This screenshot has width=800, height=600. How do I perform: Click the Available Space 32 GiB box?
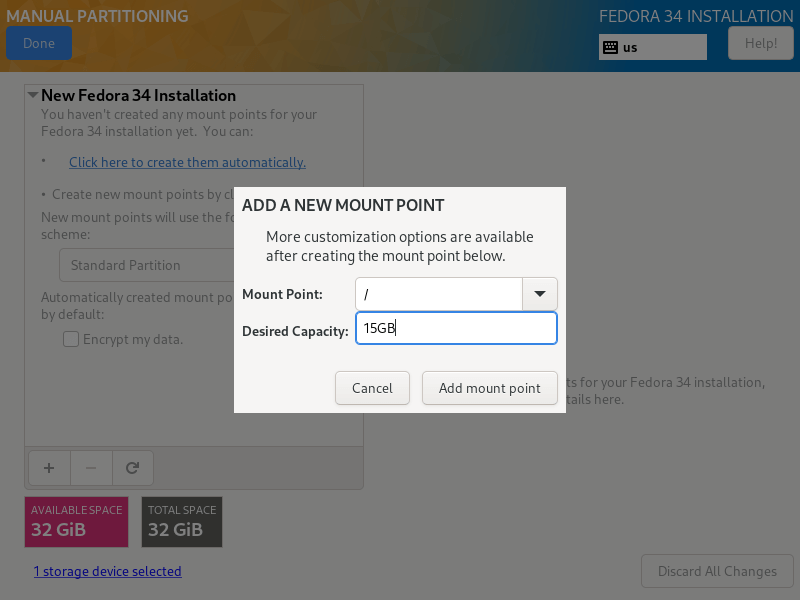77,521
